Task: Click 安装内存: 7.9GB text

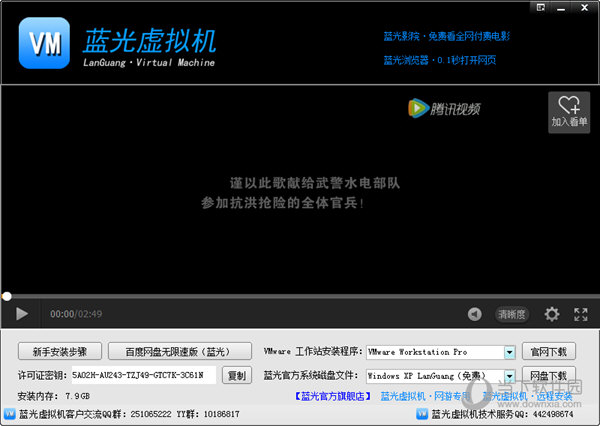Action: (x=54, y=396)
